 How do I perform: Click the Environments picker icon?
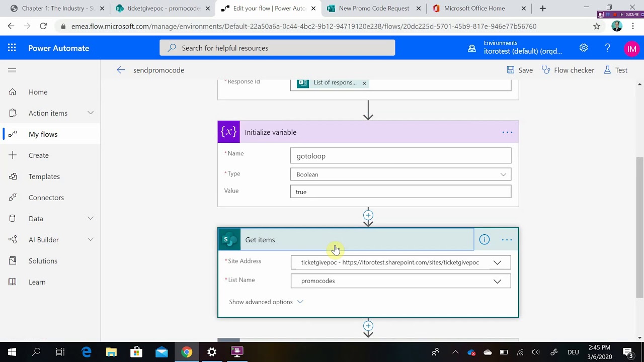(x=472, y=48)
